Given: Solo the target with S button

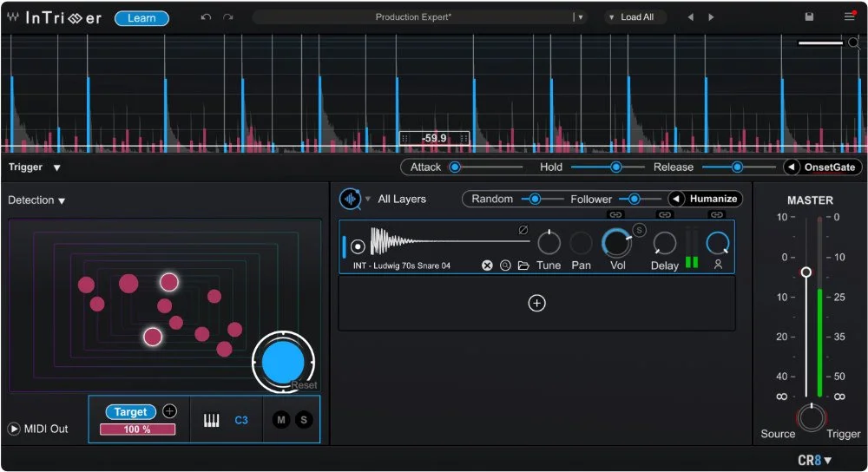Looking at the screenshot, I should [303, 420].
